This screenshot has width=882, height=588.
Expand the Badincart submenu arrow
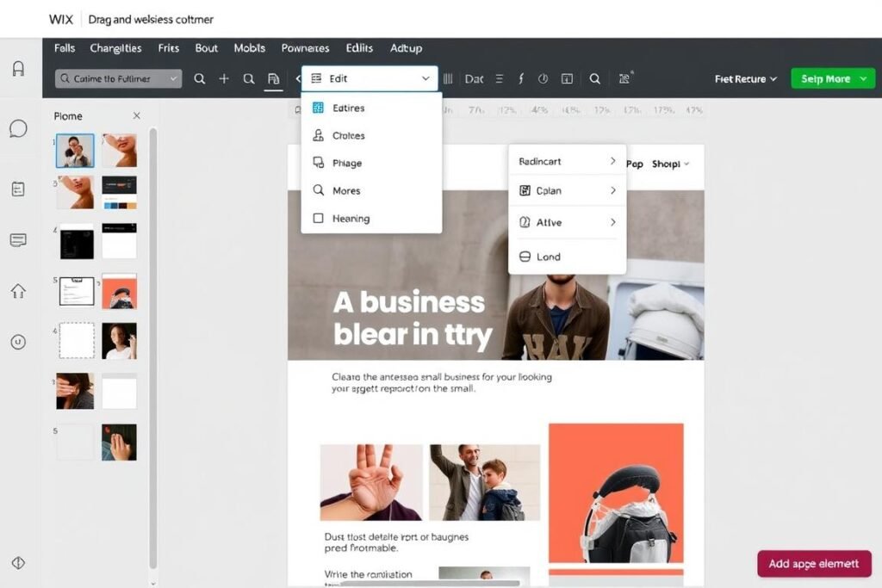tap(612, 160)
